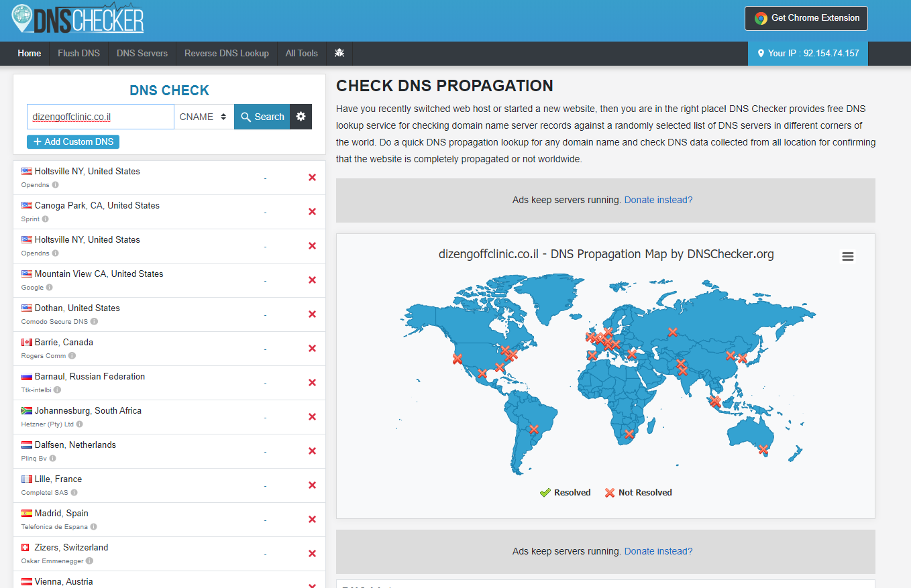Click South Africa flag in Johannesburg row
Viewport: 911px width, 588px height.
(x=27, y=411)
